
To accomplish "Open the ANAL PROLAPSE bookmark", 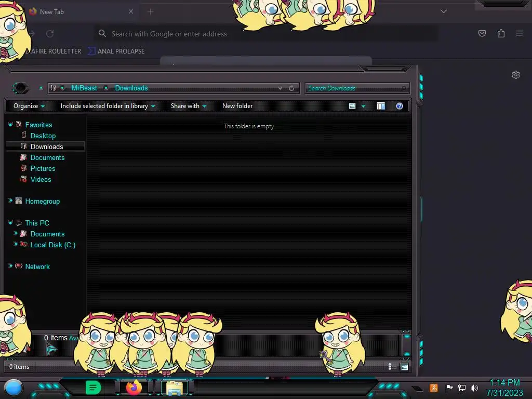I will click(x=116, y=51).
